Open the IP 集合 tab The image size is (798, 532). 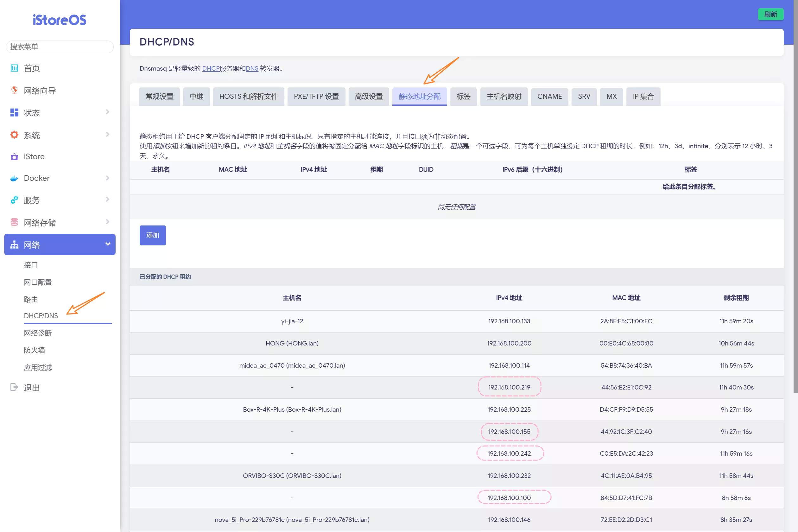[x=643, y=97]
